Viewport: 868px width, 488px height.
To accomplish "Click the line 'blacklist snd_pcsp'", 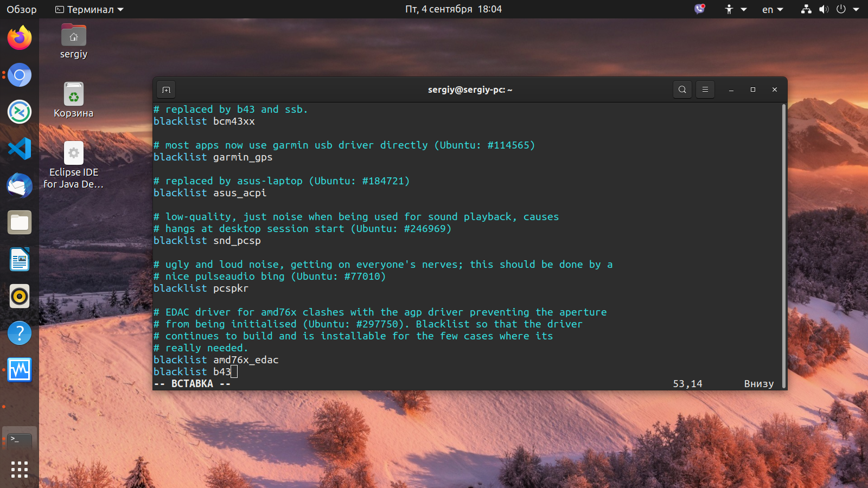I will (207, 241).
